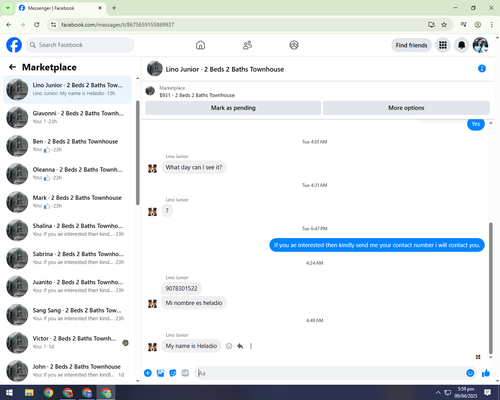Show hidden system tray icons
500x400 pixels.
coord(438,393)
